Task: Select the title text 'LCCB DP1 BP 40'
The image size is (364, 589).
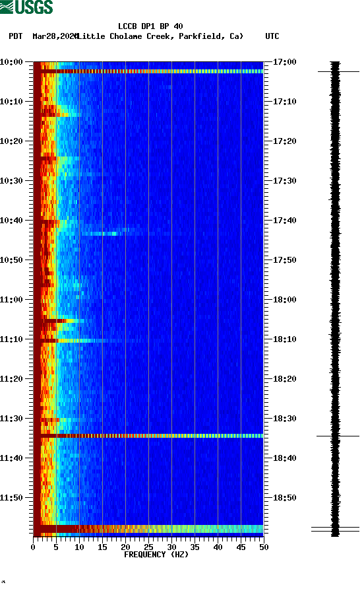Action: point(150,26)
